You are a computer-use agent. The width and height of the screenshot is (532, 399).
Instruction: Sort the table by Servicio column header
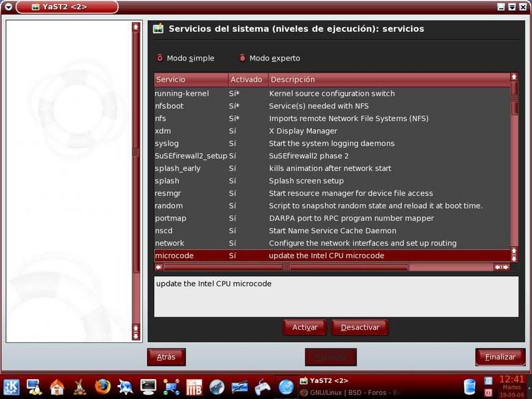pyautogui.click(x=191, y=80)
